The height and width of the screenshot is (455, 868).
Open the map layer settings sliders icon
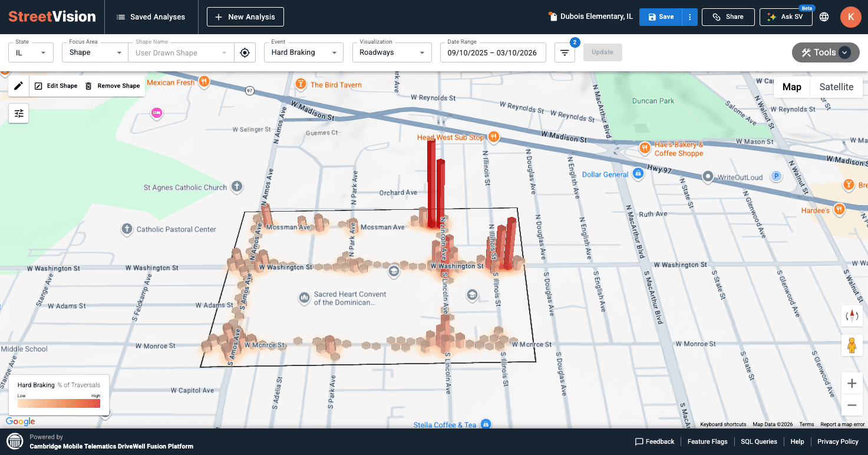tap(19, 113)
